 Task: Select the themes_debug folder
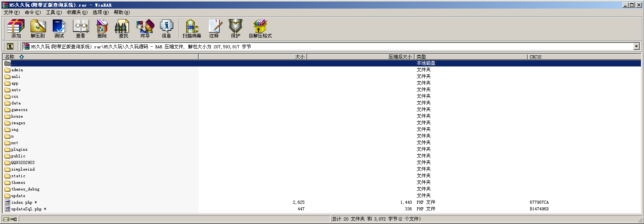point(25,189)
